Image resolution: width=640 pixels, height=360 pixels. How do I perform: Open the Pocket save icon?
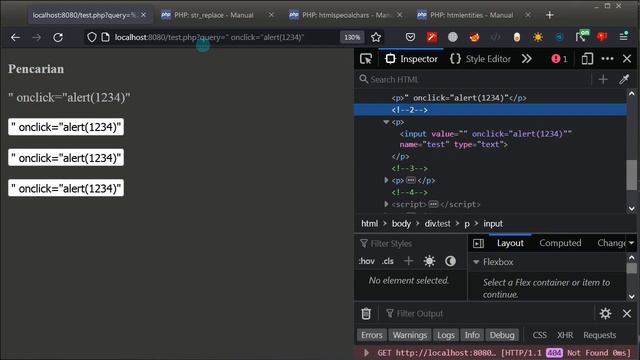pyautogui.click(x=410, y=37)
